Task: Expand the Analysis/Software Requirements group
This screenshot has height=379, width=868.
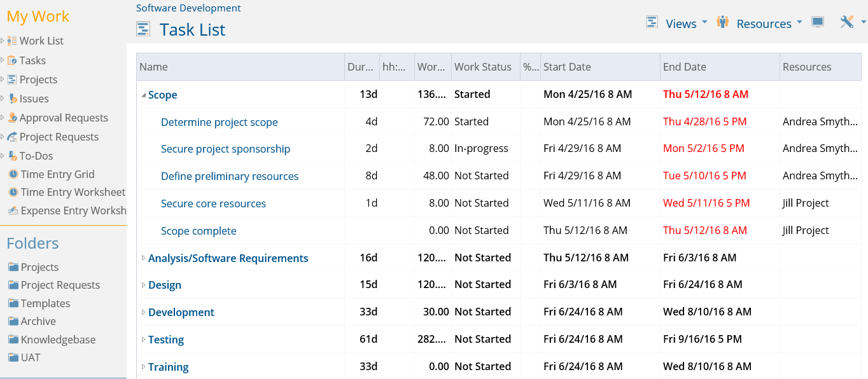Action: (143, 258)
